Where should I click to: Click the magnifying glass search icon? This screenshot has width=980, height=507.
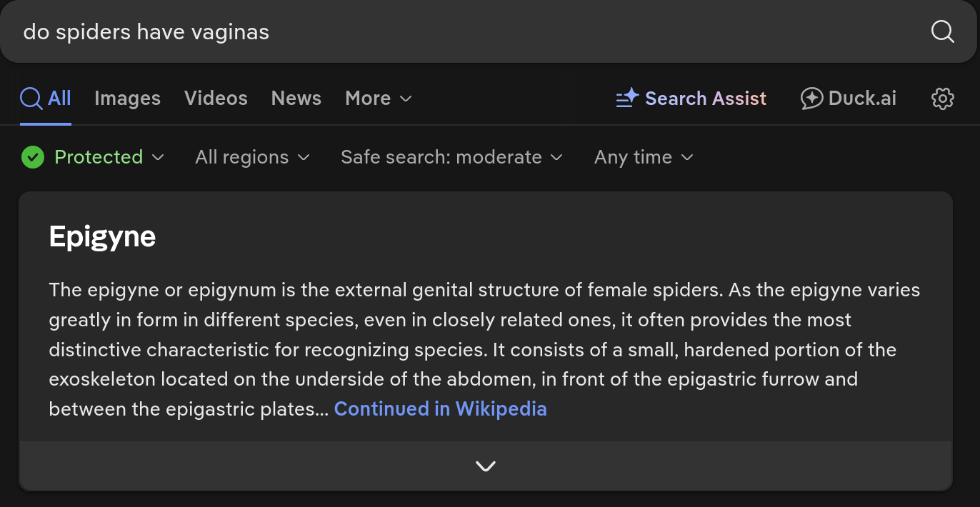click(x=943, y=31)
